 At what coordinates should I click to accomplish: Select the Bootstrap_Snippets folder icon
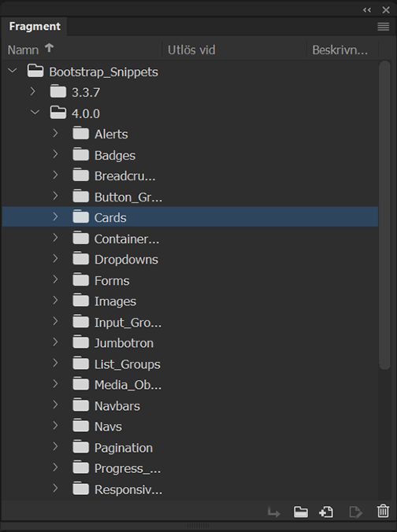35,71
